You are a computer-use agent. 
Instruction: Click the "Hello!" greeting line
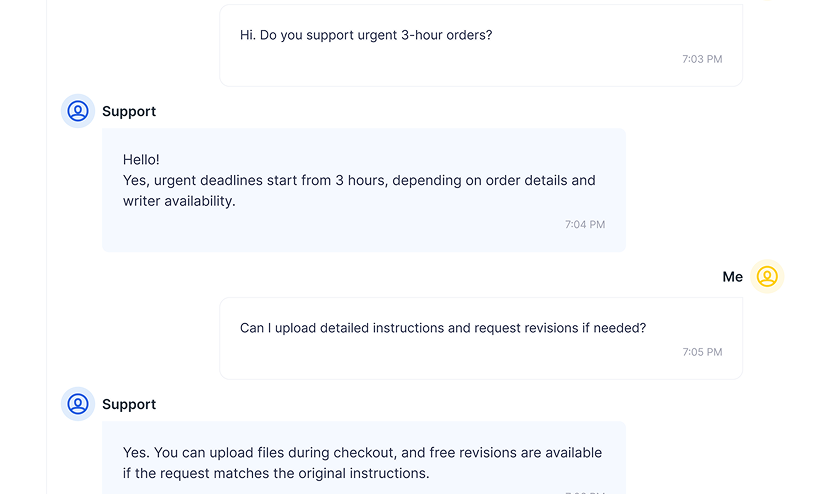pos(141,159)
